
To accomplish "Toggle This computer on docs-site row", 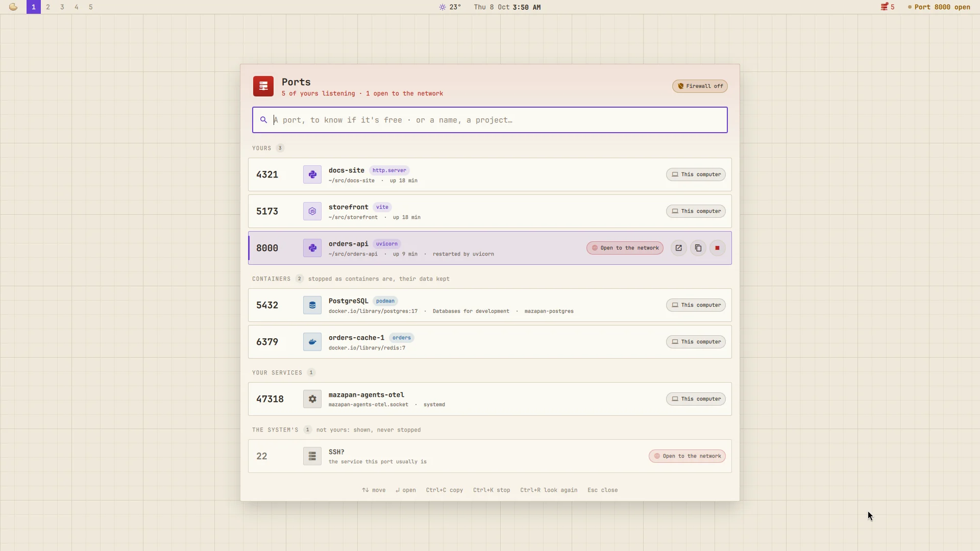I will tap(696, 174).
